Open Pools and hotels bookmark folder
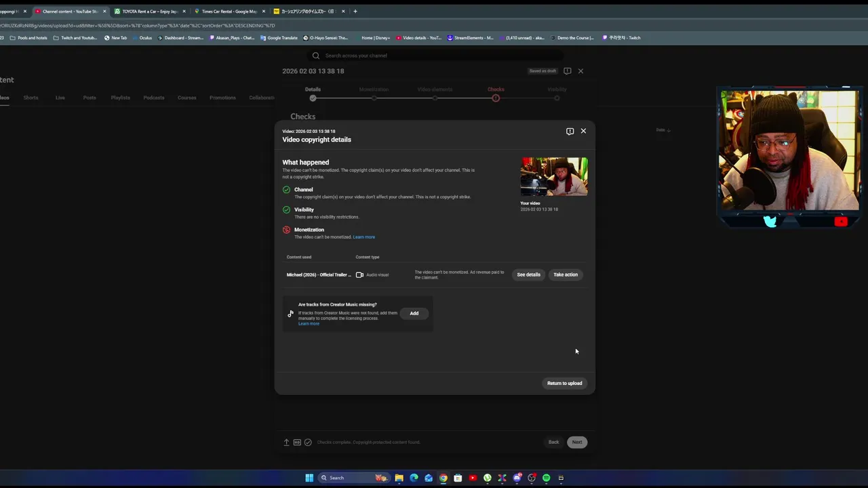The image size is (868, 488). 28,38
